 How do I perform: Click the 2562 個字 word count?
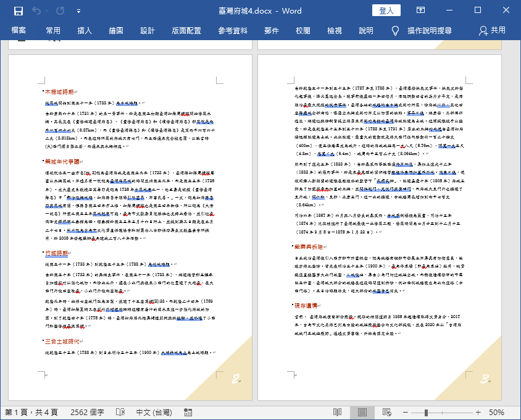point(88,413)
